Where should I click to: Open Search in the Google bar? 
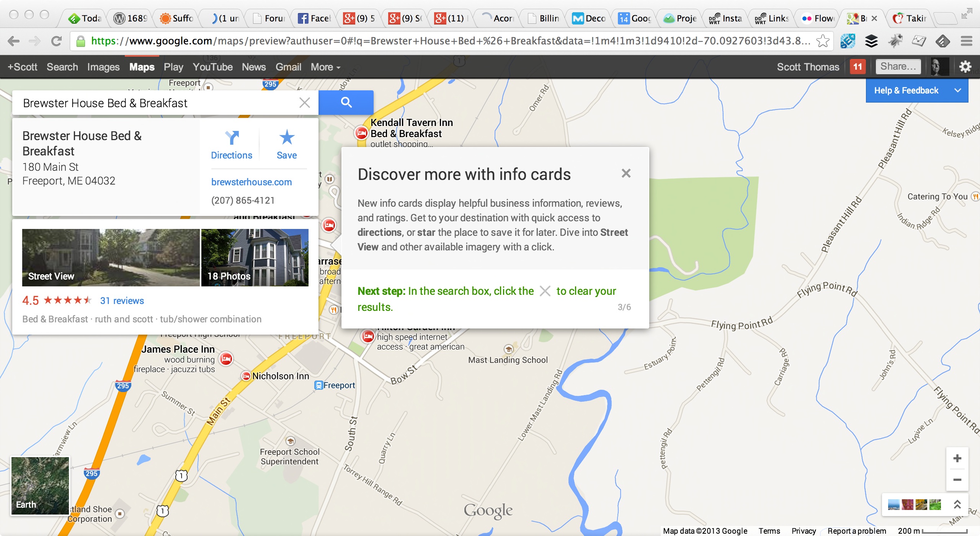pos(62,67)
